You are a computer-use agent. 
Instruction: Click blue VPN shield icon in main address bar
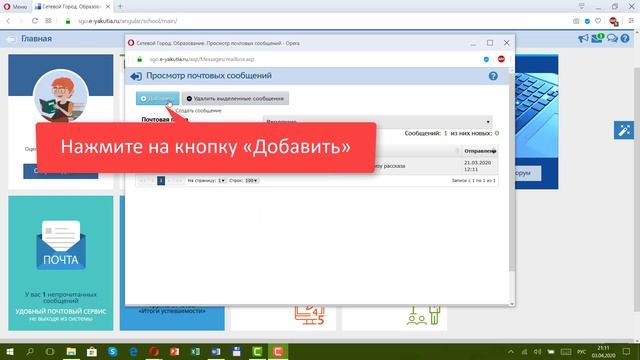tap(587, 21)
